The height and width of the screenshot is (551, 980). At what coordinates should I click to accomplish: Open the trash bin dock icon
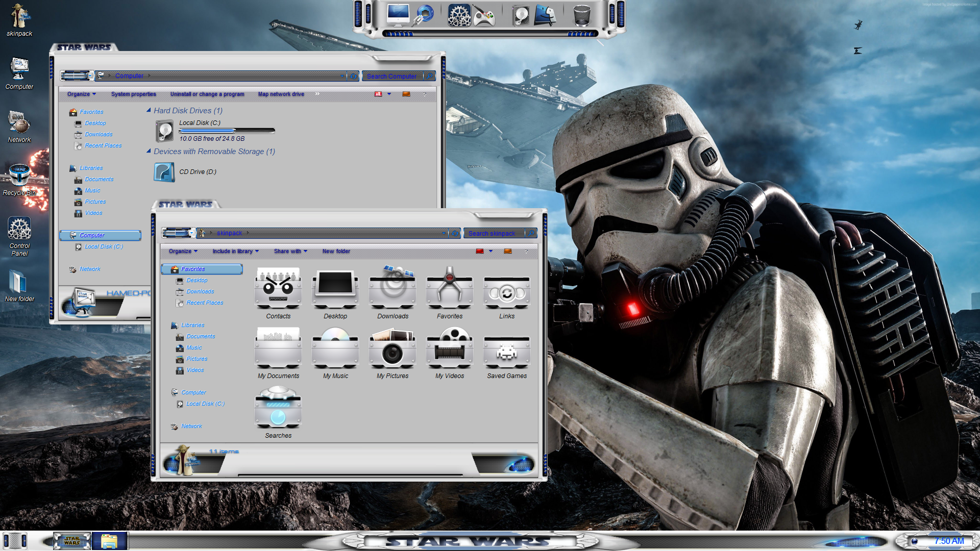point(581,15)
